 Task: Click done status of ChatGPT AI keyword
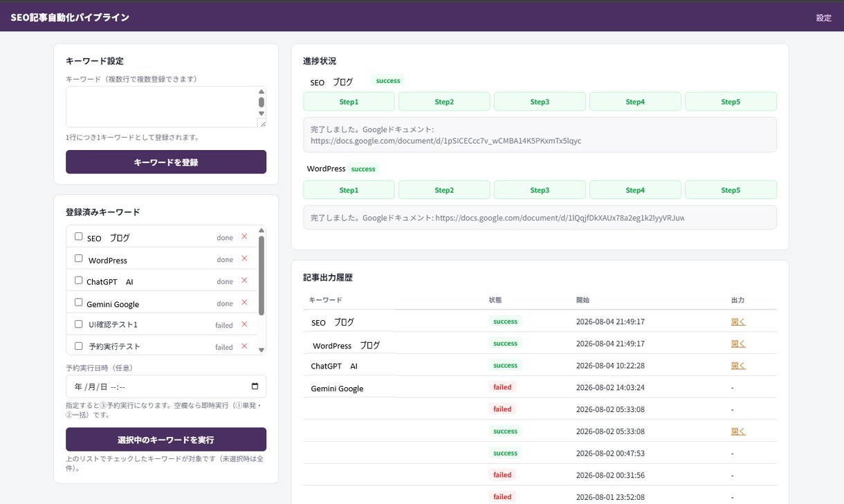(x=225, y=281)
